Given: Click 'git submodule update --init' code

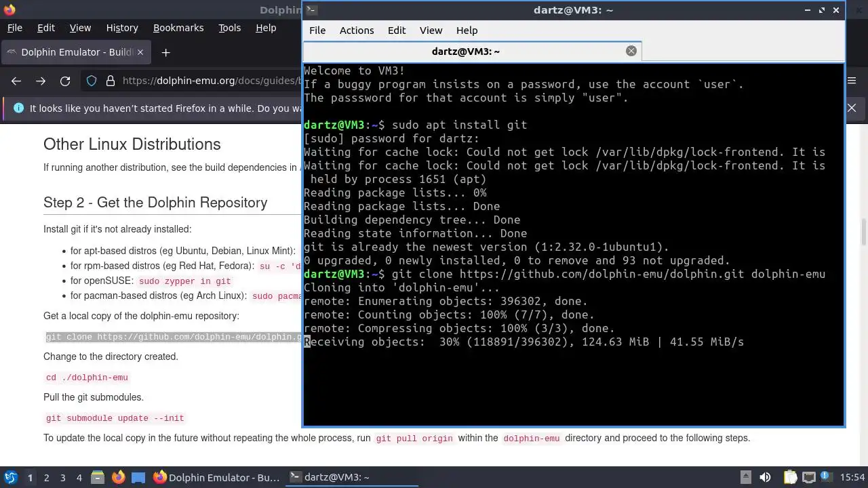Looking at the screenshot, I should click(x=115, y=418).
